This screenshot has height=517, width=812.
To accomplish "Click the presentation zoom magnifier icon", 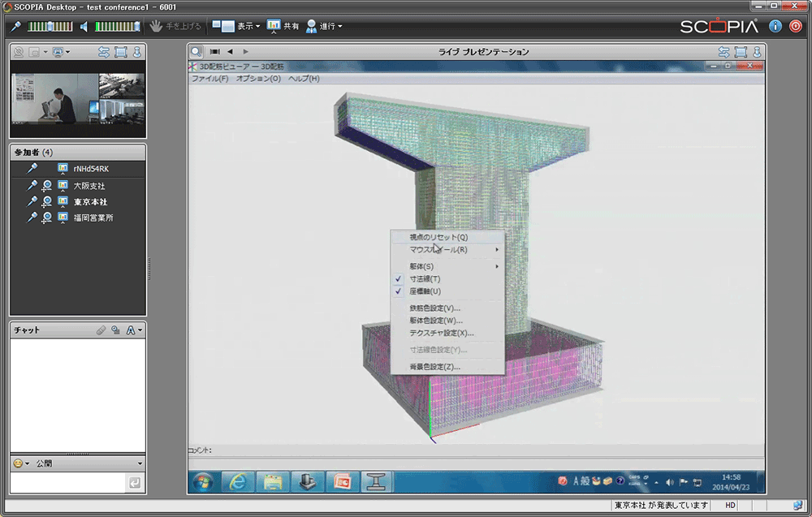I will (196, 52).
